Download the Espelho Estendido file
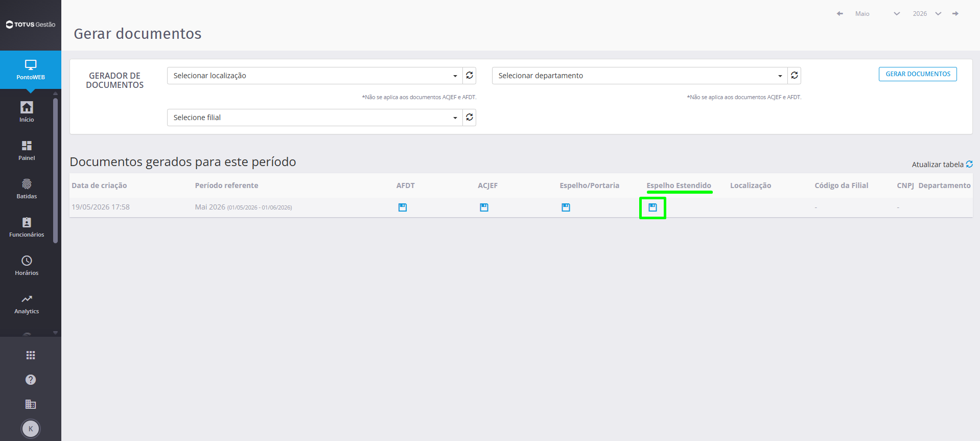 (652, 207)
